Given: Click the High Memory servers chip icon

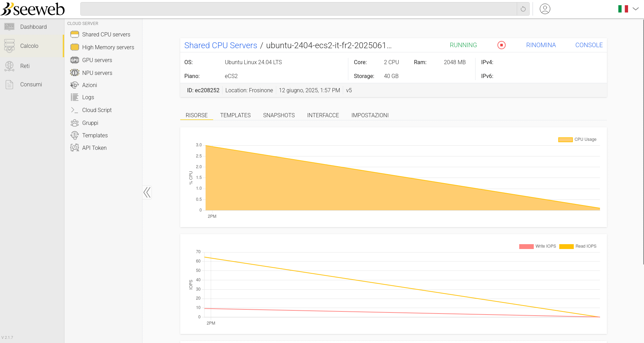Looking at the screenshot, I should pyautogui.click(x=75, y=47).
